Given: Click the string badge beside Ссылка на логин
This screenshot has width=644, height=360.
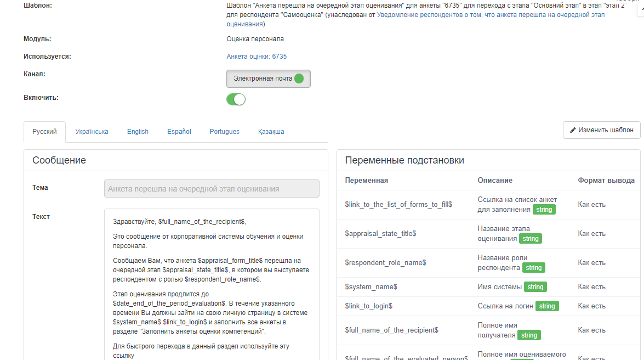Looking at the screenshot, I should (x=546, y=306).
